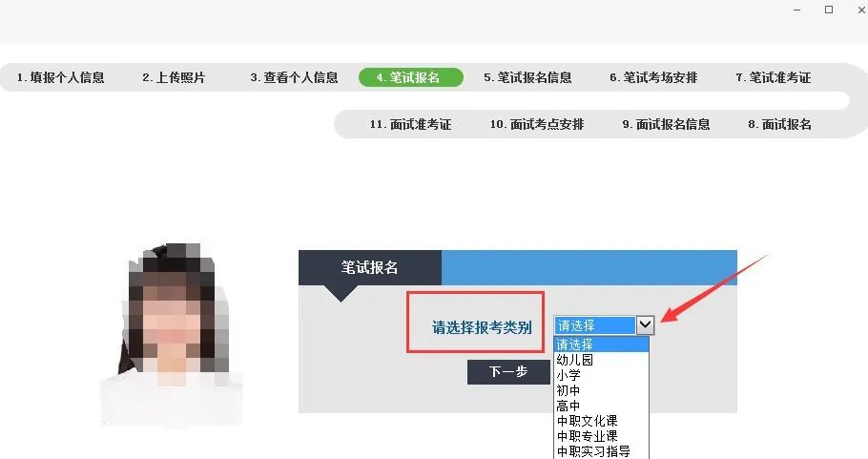The height and width of the screenshot is (459, 868).
Task: Open step 7 笔试准考证
Action: point(774,77)
